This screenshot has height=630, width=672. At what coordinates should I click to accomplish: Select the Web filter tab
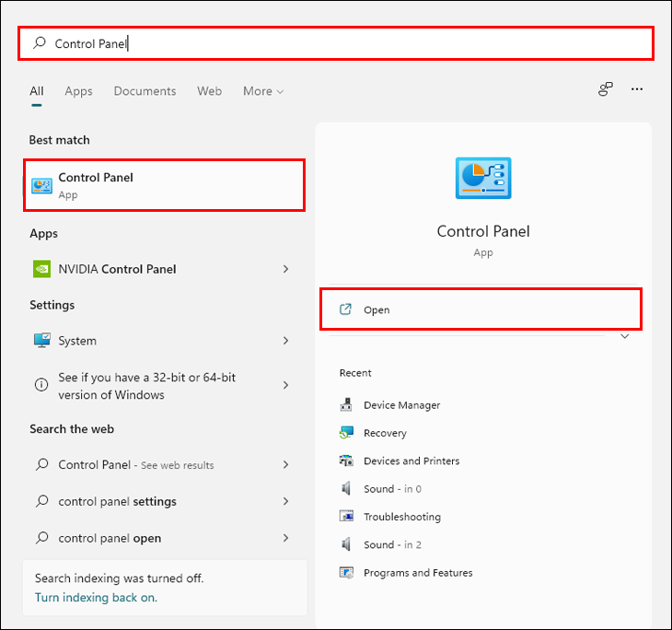point(209,91)
